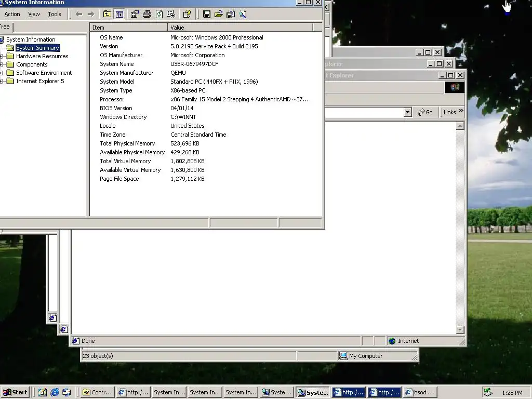Select the Components tree item
The height and width of the screenshot is (399, 532).
point(32,64)
